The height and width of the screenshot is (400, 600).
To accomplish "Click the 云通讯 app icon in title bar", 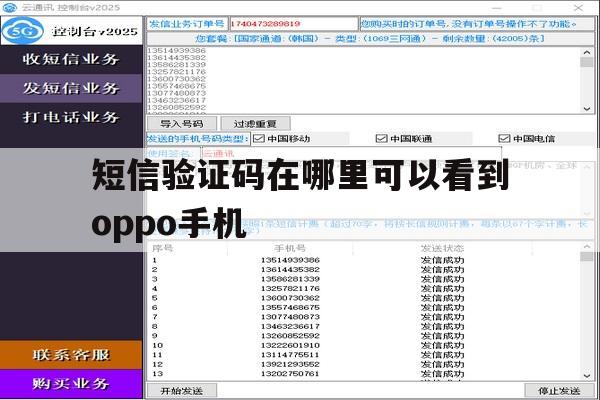I will 10,7.
